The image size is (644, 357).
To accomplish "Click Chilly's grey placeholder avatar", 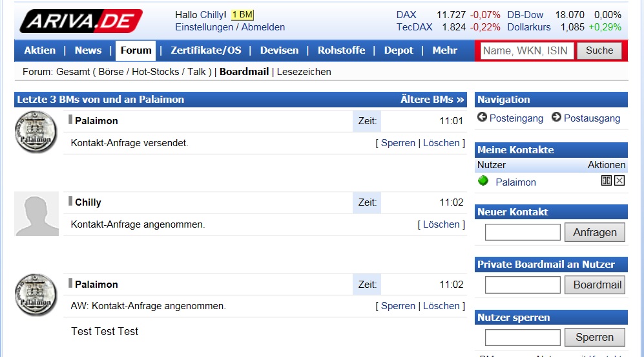I will 37,213.
